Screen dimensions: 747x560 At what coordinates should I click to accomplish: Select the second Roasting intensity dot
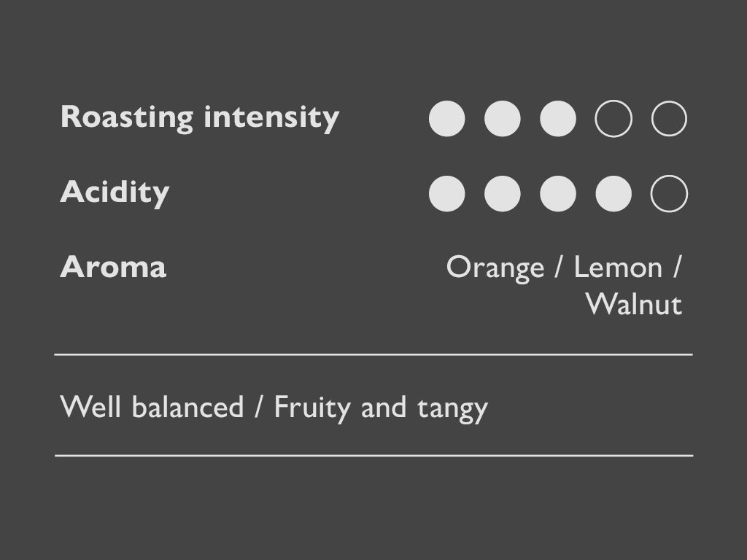pyautogui.click(x=503, y=119)
